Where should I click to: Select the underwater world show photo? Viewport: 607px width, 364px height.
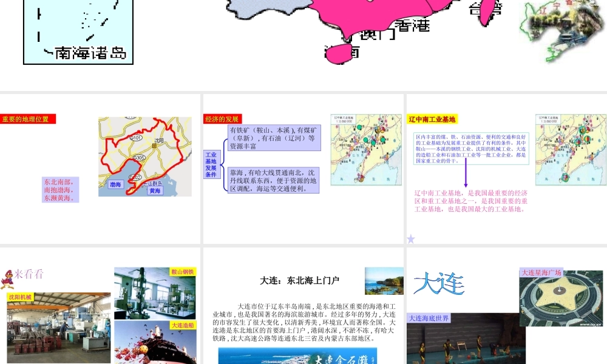tap(466, 339)
